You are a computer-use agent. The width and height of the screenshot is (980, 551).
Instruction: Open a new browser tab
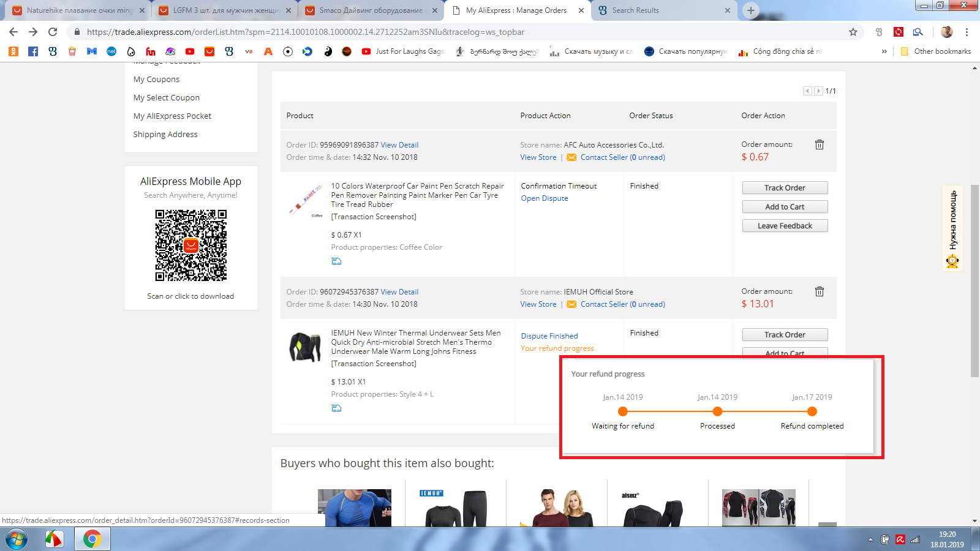point(750,10)
